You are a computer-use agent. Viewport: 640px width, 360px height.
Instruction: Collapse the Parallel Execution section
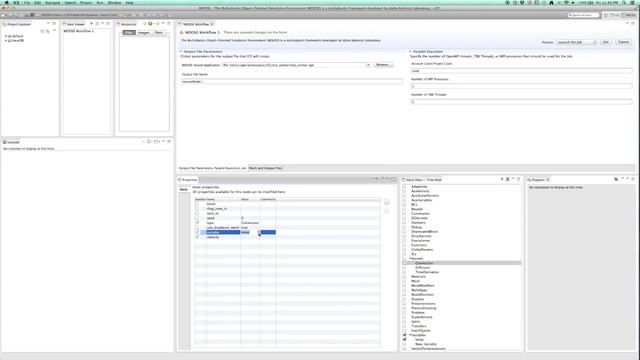(x=410, y=52)
